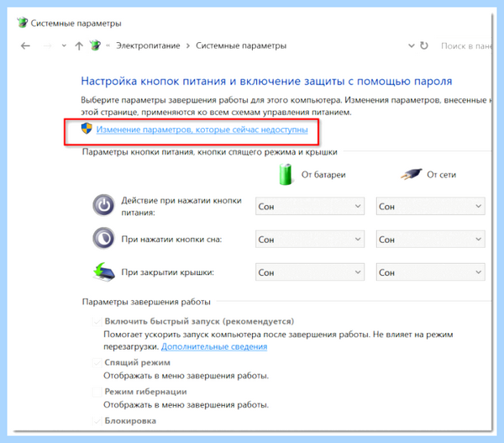Click label Действие при нажатии кнопки питания
Image resolution: width=504 pixels, height=443 pixels.
coord(181,206)
